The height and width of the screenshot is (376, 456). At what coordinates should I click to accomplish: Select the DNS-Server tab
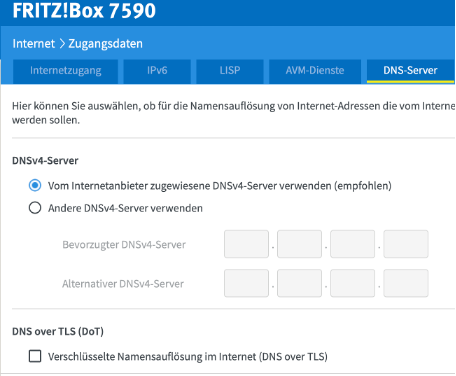tap(410, 71)
